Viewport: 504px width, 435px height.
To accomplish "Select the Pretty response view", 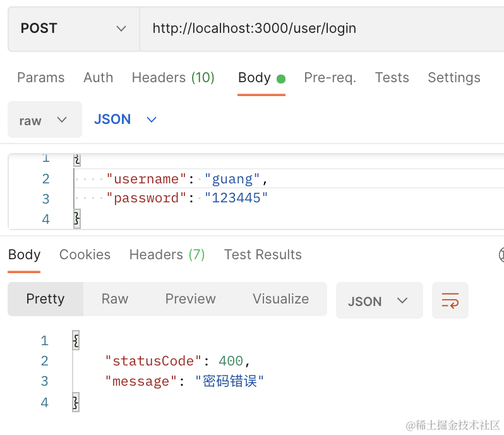I will (x=45, y=299).
